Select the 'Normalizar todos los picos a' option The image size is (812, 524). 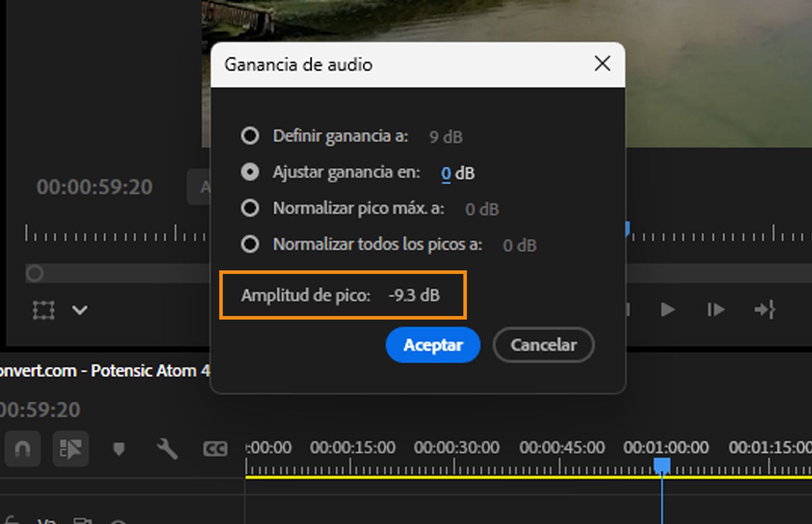250,244
